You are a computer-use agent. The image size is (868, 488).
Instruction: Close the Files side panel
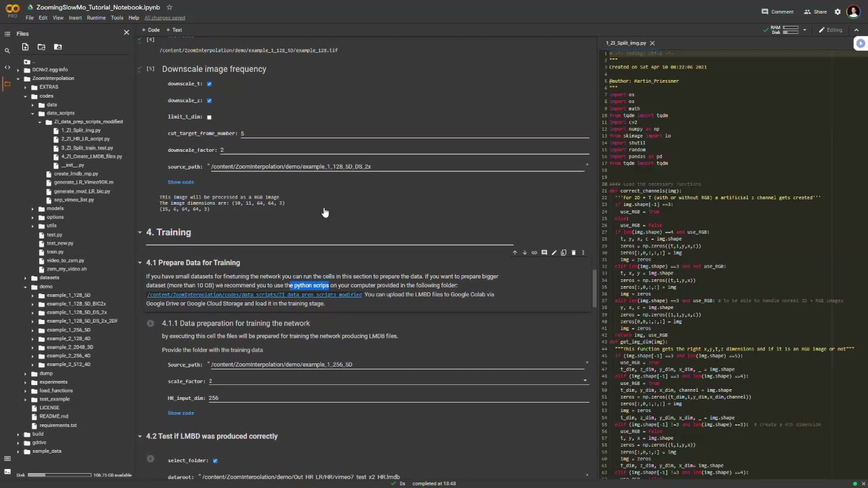point(126,33)
